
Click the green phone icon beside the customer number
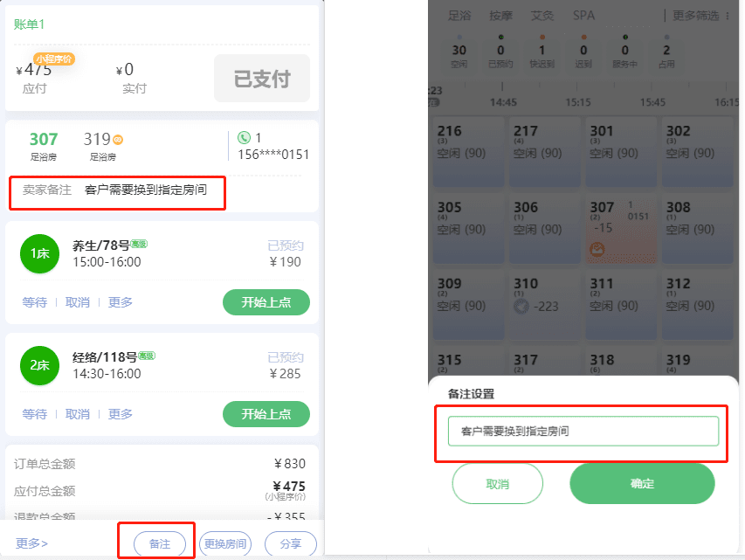pyautogui.click(x=244, y=138)
